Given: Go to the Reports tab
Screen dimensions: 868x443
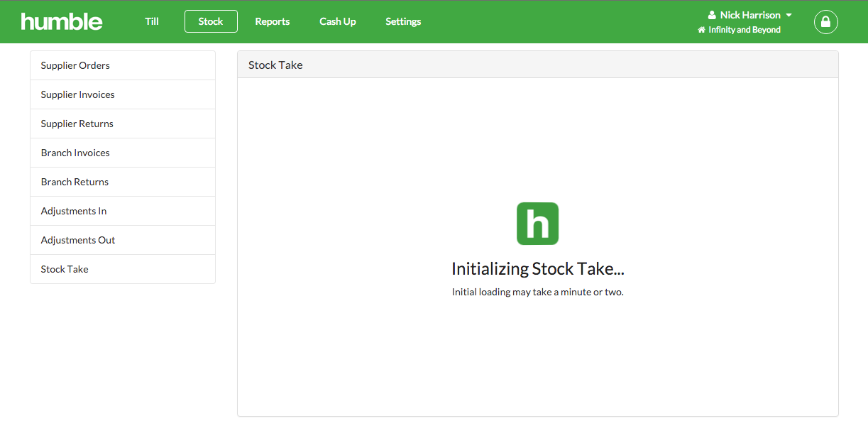Looking at the screenshot, I should pos(273,21).
